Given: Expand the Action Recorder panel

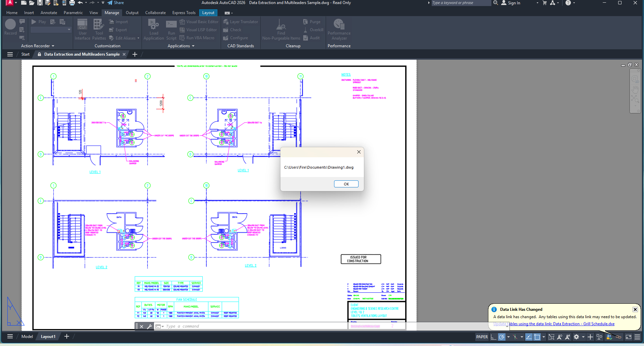Looking at the screenshot, I should [37, 46].
